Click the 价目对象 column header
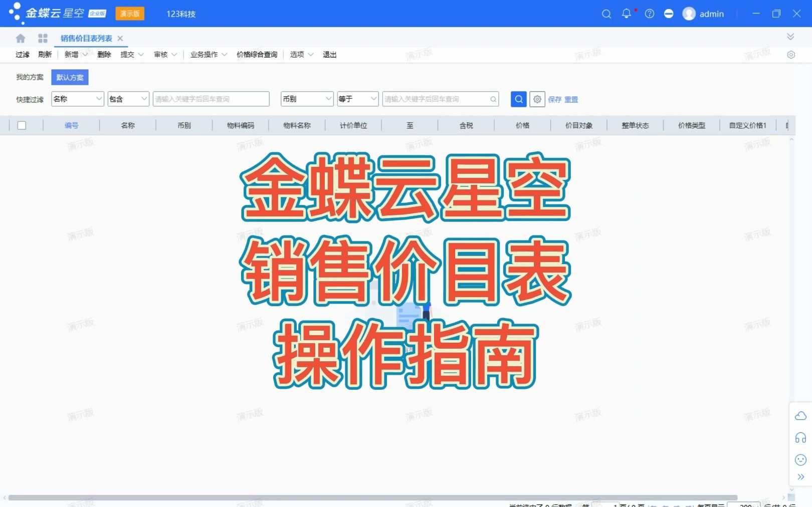This screenshot has height=507, width=812. [579, 125]
